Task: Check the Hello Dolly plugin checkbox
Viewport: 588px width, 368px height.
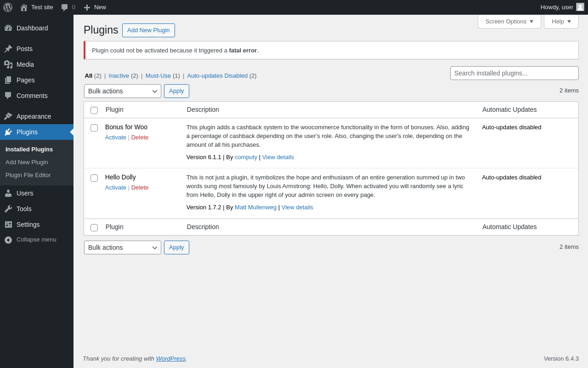Action: click(x=94, y=178)
